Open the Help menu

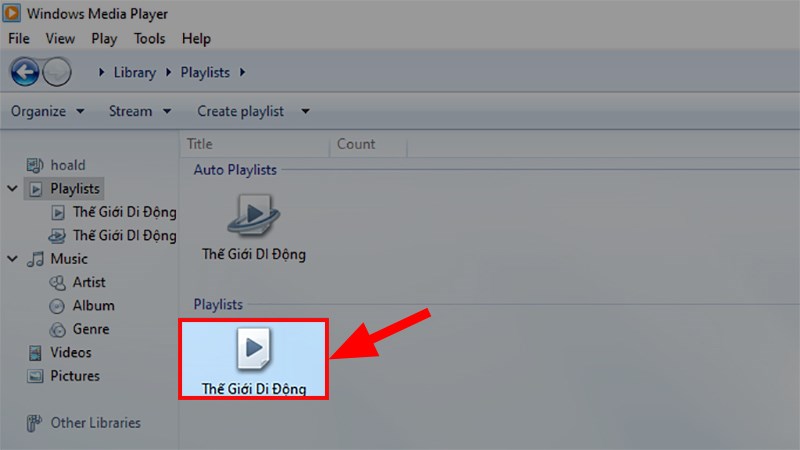tap(196, 39)
